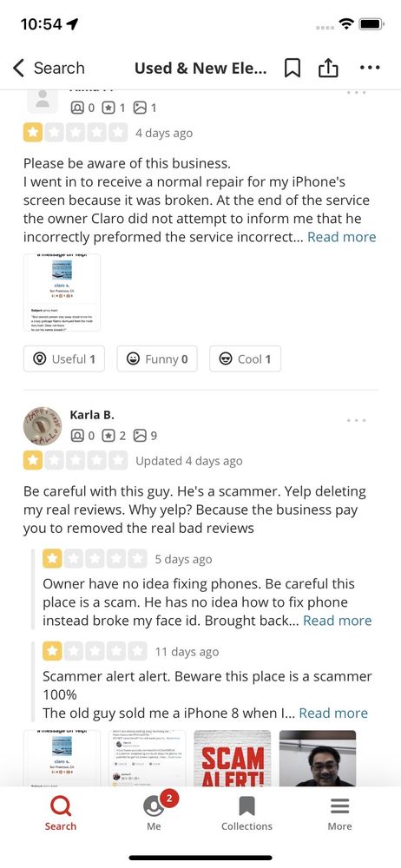
Task: Open the share icon in header
Action: click(328, 68)
